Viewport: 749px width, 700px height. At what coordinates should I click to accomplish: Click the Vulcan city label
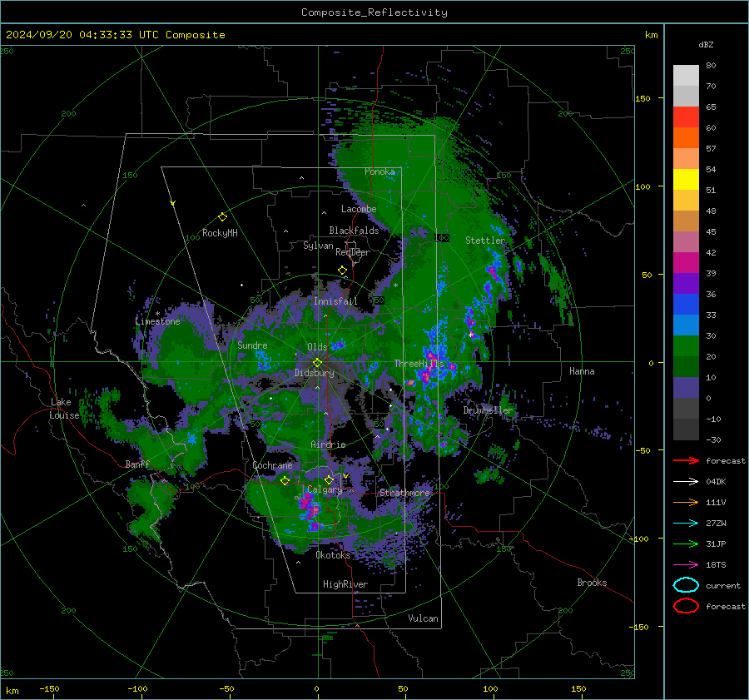(x=424, y=618)
